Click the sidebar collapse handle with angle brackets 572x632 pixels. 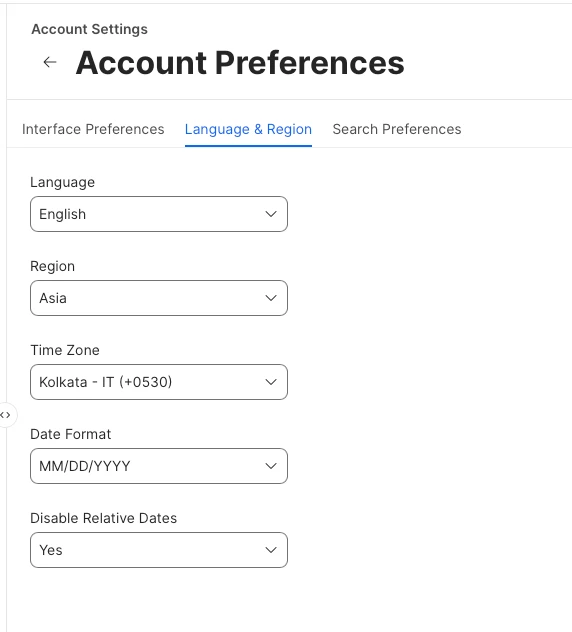click(x=6, y=415)
